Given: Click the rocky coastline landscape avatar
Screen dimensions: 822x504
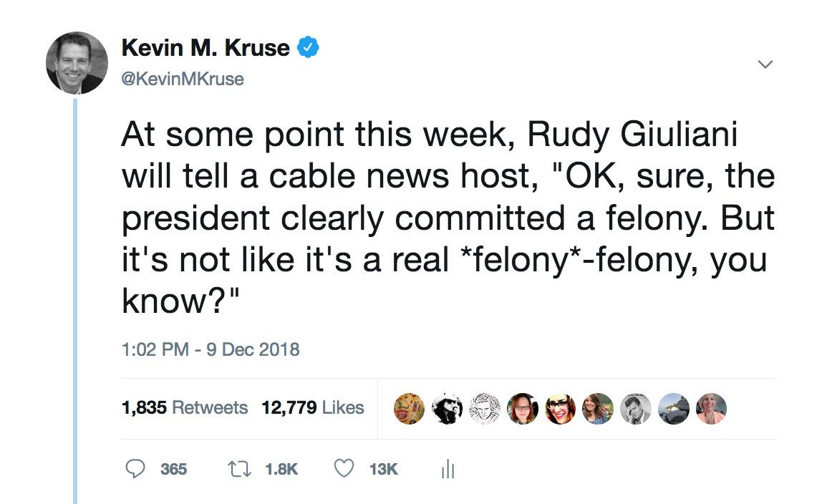Looking at the screenshot, I should pyautogui.click(x=673, y=409).
